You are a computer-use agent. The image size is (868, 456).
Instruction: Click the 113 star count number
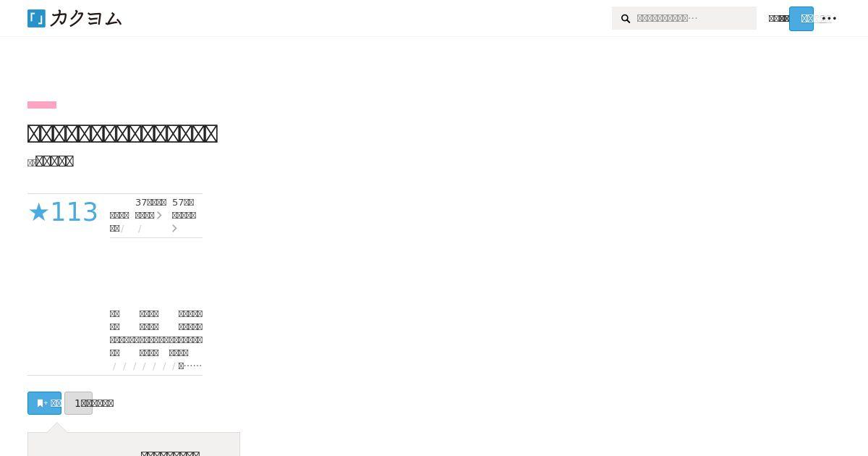tap(74, 212)
